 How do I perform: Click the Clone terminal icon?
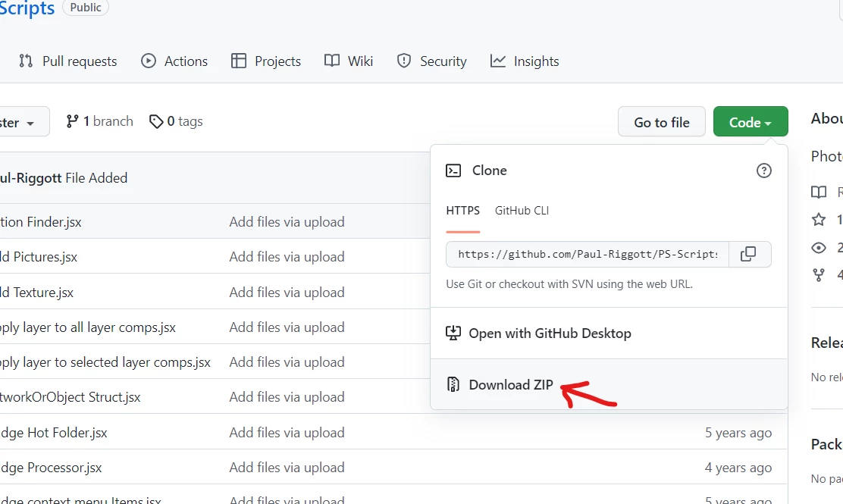tap(453, 171)
